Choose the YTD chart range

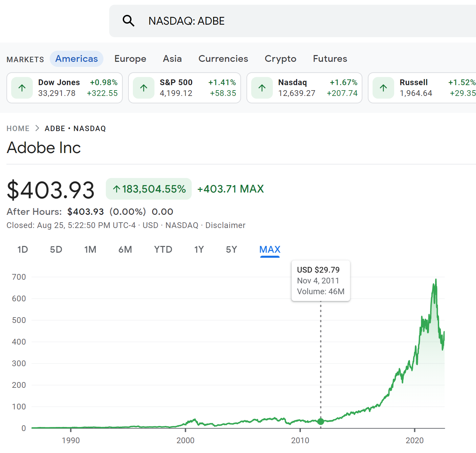(x=163, y=250)
